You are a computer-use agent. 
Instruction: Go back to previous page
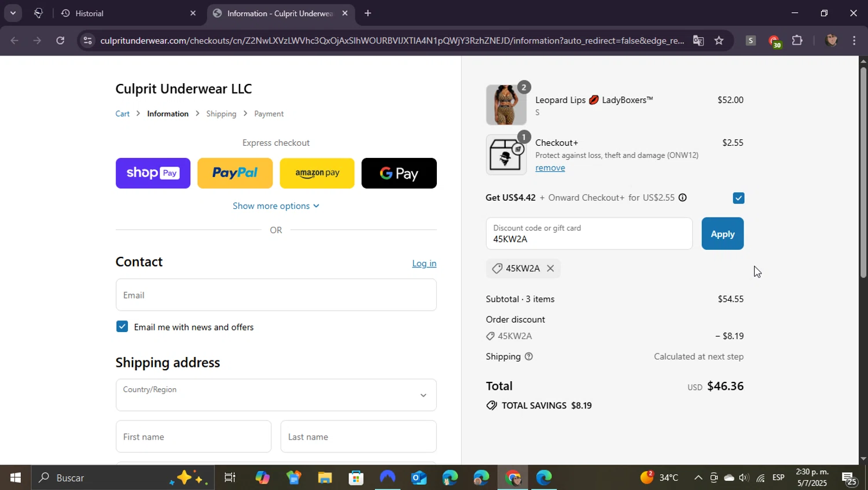[x=14, y=40]
